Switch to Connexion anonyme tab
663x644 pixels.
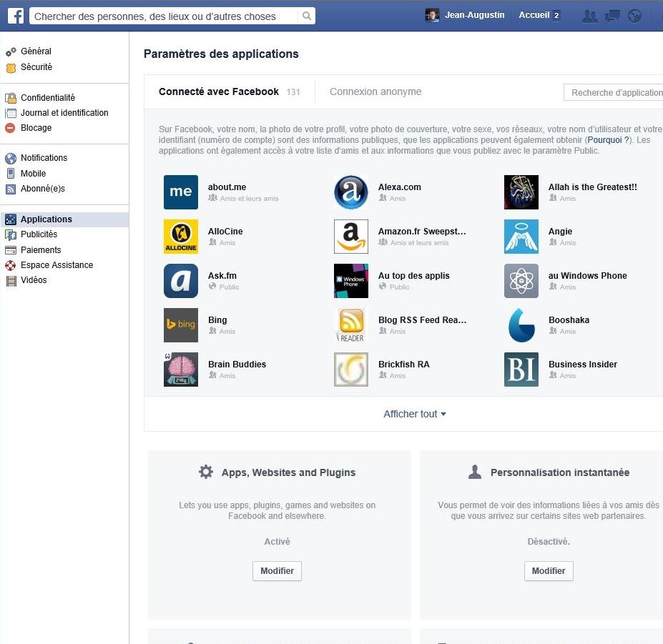(375, 91)
